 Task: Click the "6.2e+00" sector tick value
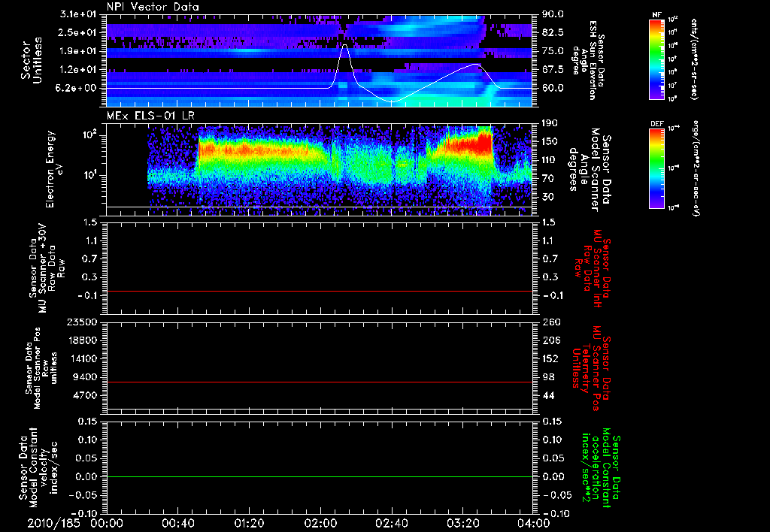(77, 88)
